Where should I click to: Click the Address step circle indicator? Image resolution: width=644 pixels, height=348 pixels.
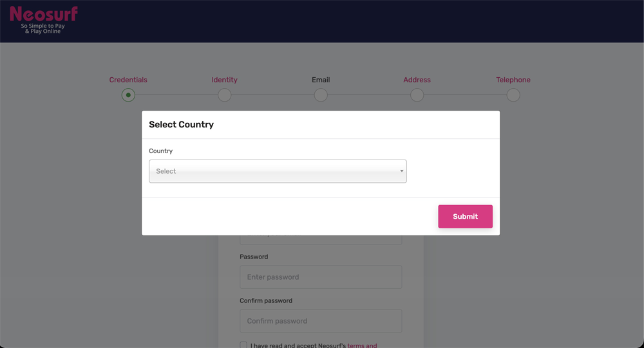[417, 95]
